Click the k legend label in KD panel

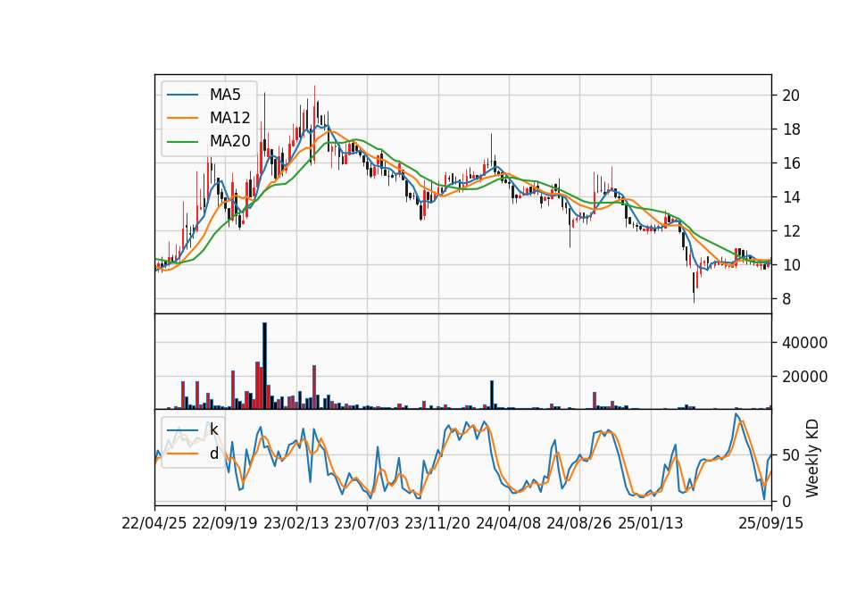[x=213, y=429]
